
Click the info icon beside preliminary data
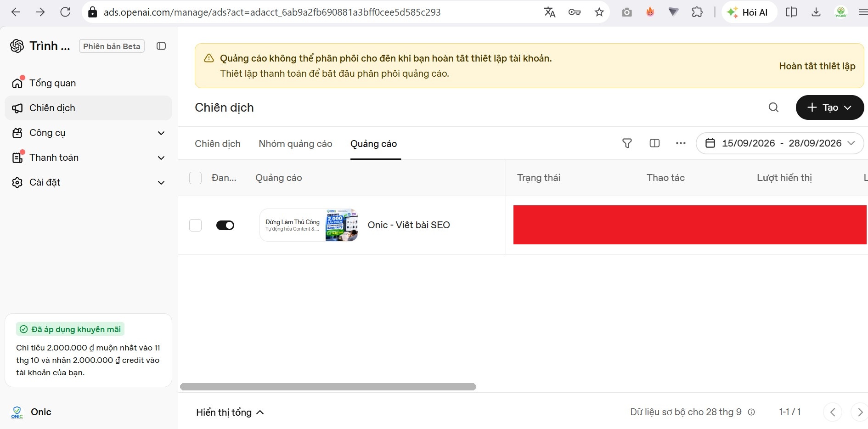point(751,412)
